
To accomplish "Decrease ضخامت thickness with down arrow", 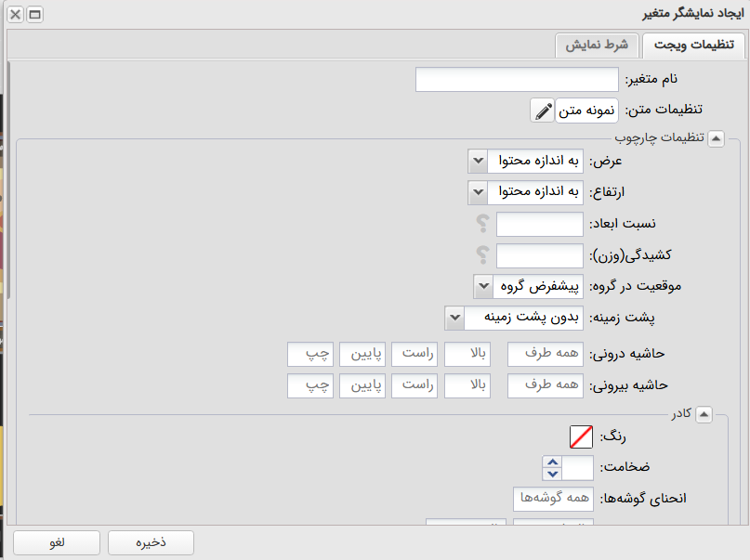I will click(552, 474).
